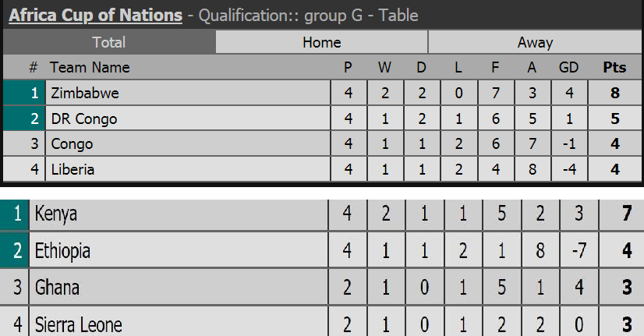Viewport: 644px width, 336px height.
Task: Select the Zimbabwe team row
Action: [x=323, y=93]
